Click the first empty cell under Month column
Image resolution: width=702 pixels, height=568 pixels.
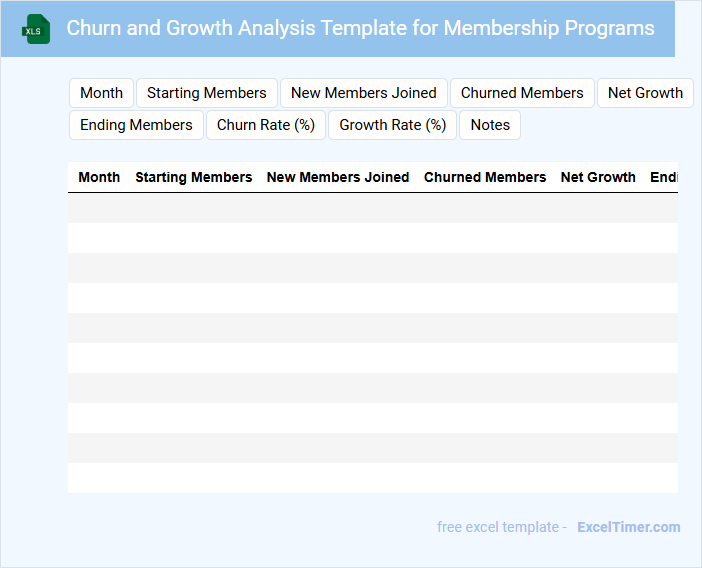point(99,208)
